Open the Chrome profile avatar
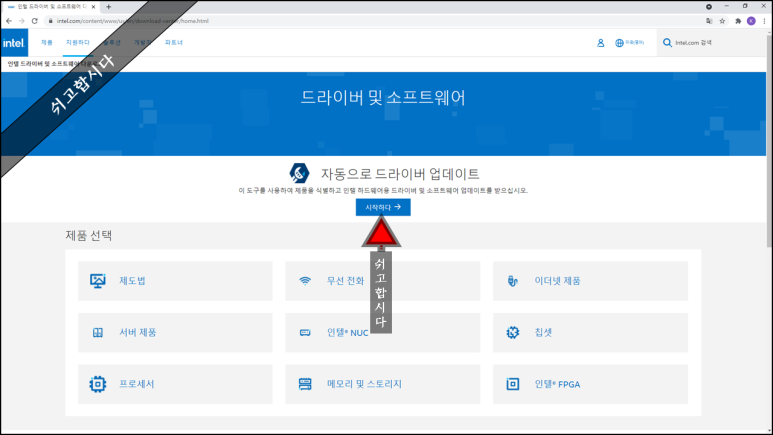Screen dimensions: 773x435 tap(751, 21)
